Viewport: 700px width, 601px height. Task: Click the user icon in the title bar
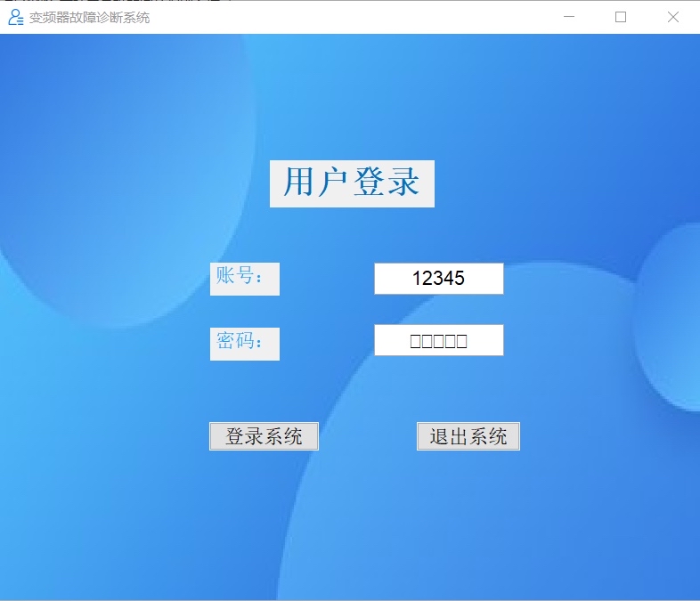click(x=16, y=18)
